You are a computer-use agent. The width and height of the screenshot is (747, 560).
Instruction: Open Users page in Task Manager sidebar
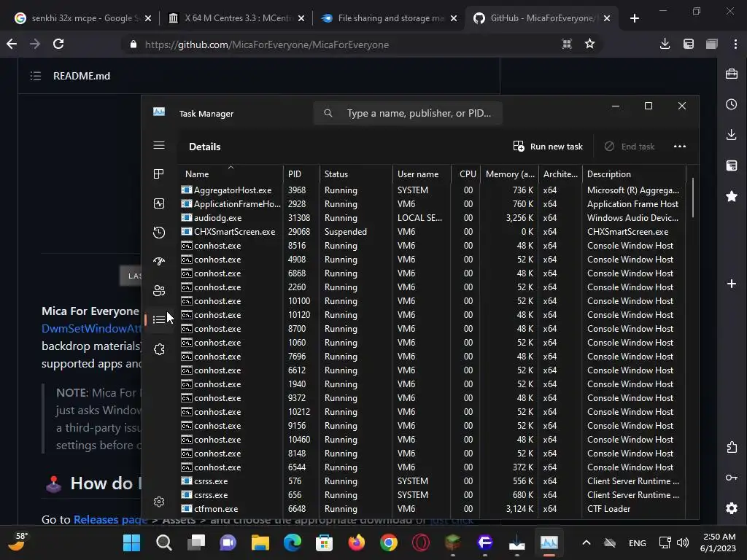(x=159, y=290)
